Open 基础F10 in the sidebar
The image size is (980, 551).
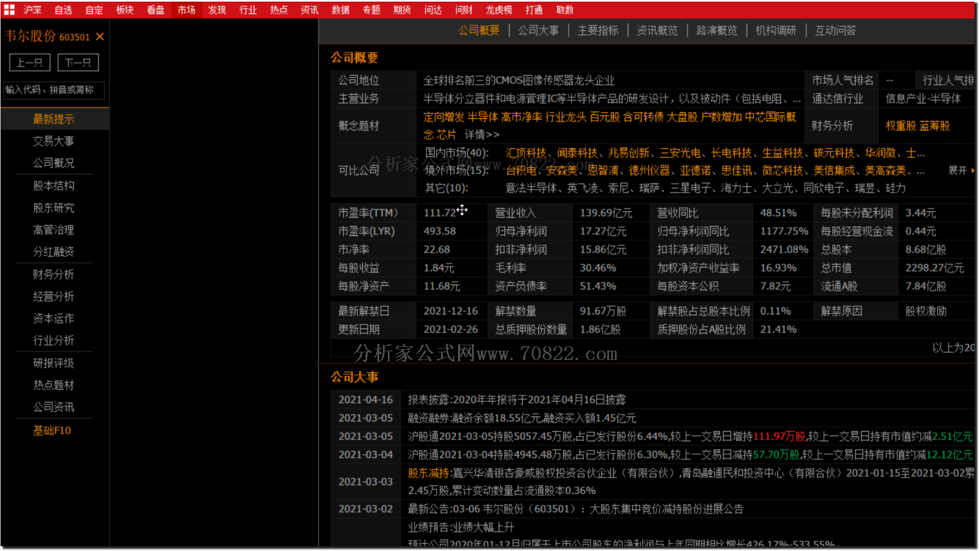[52, 430]
